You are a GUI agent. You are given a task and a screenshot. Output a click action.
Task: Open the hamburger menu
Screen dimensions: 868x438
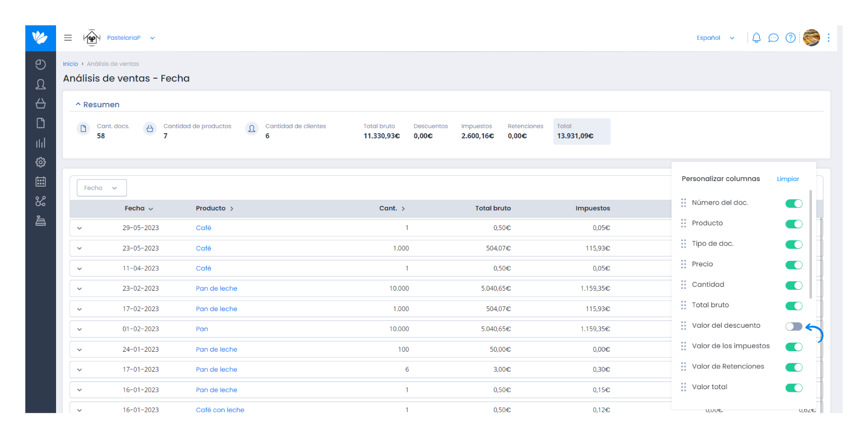[68, 38]
